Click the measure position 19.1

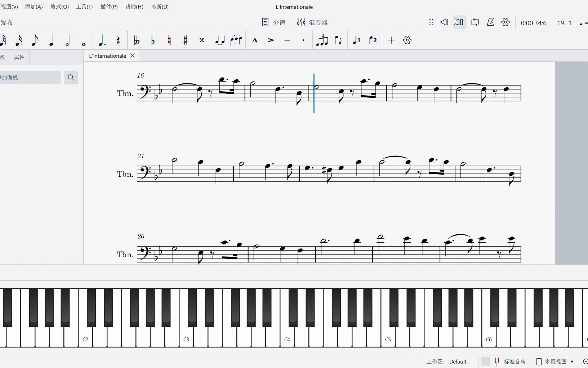pyautogui.click(x=564, y=23)
